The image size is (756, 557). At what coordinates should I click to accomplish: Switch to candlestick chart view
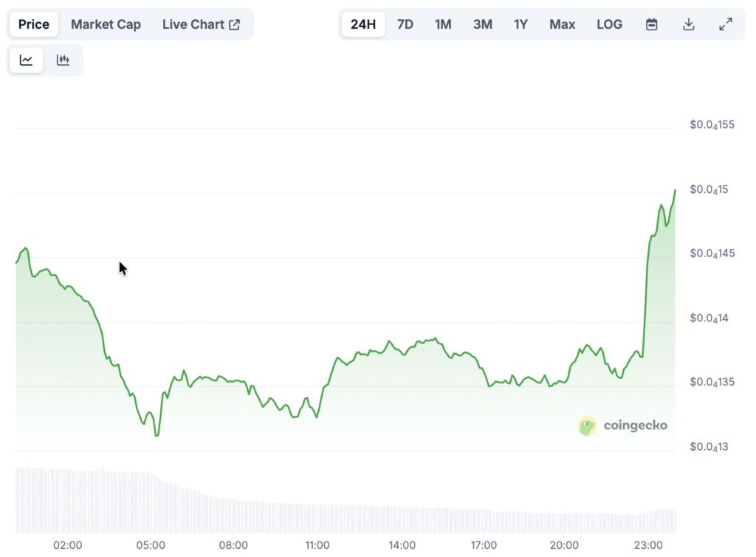[x=63, y=61]
